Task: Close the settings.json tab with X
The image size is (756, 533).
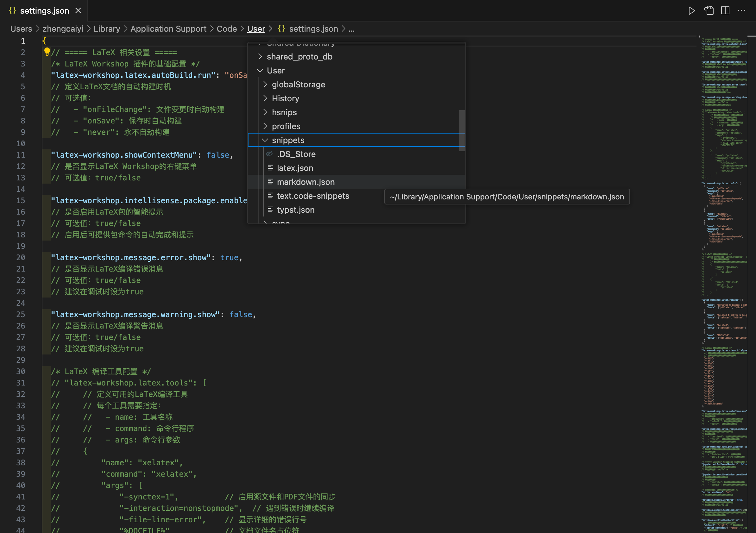Action: coord(78,10)
